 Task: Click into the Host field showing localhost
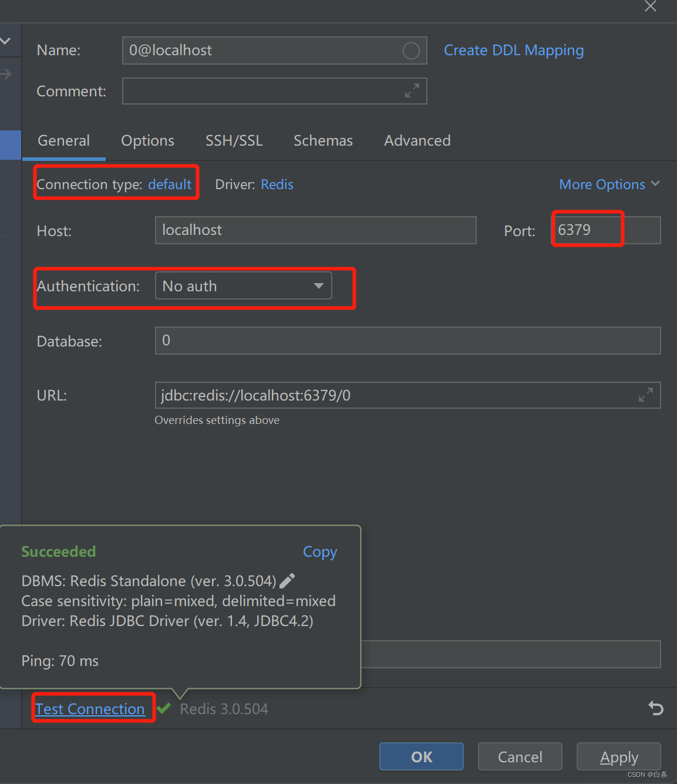coord(315,230)
